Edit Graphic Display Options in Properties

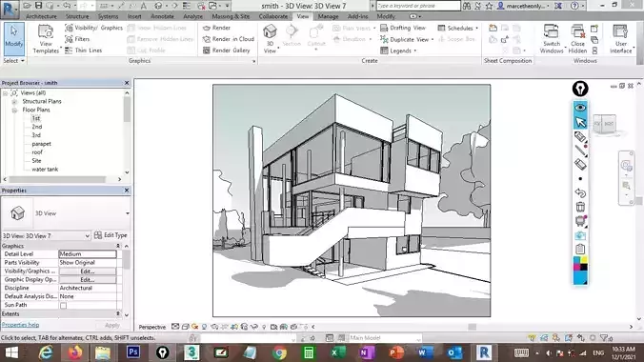(88, 279)
